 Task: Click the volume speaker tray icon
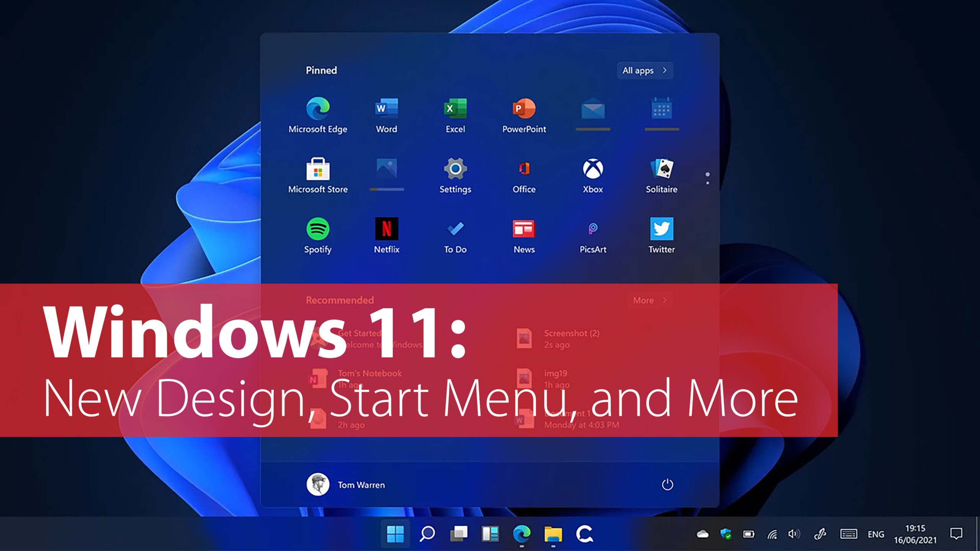pyautogui.click(x=794, y=534)
